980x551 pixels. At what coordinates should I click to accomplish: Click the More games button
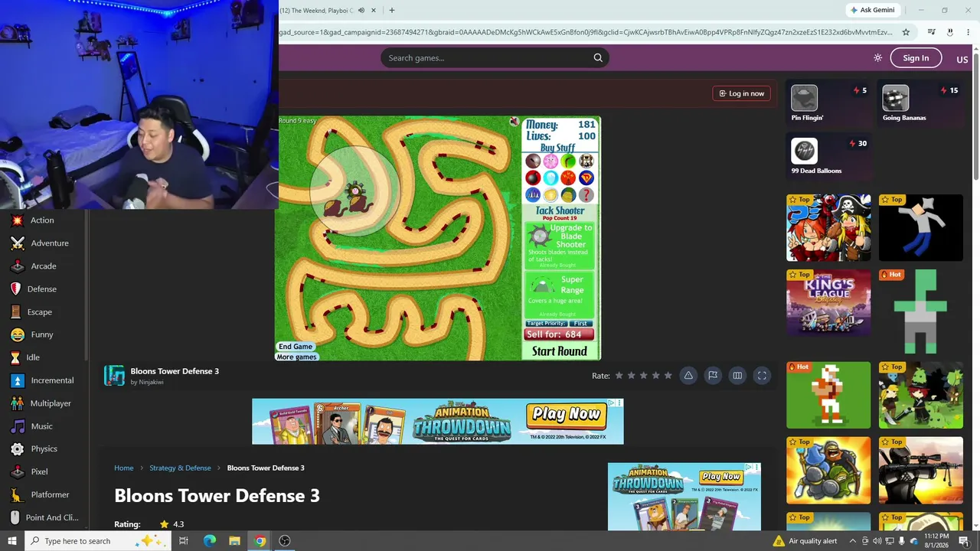297,357
